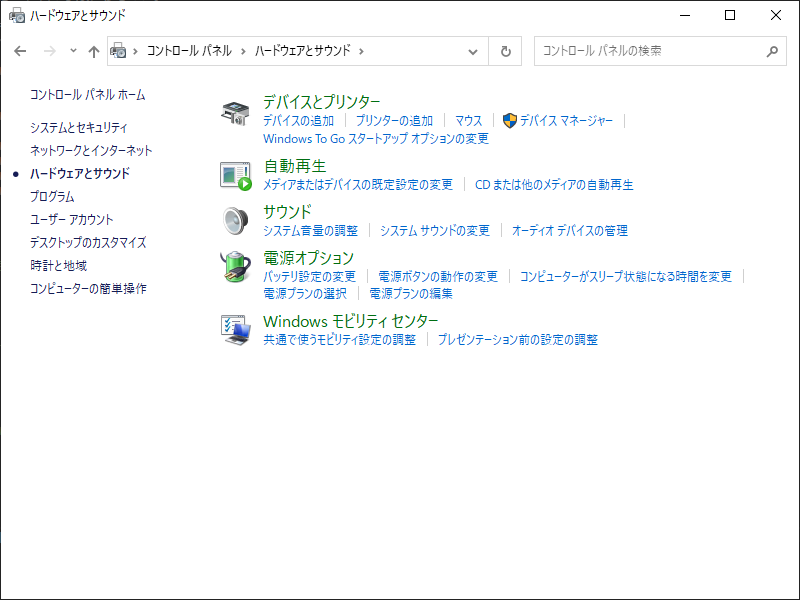Maximize the ハードウェアとサウンド window
Image resolution: width=800 pixels, height=600 pixels.
[730, 15]
